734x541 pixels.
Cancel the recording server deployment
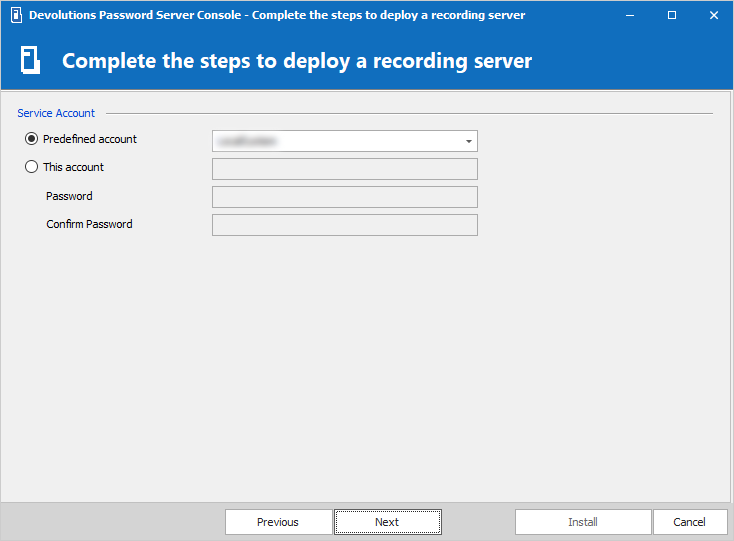click(689, 522)
